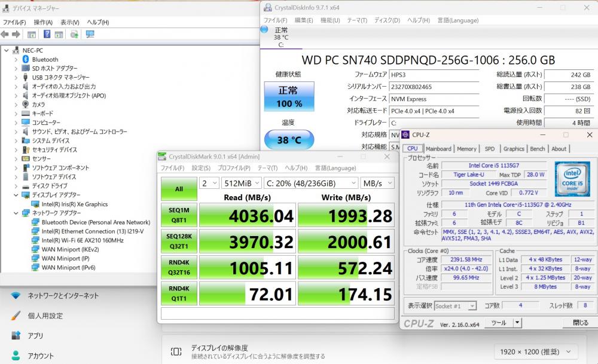Expand the センサー tree node

pos(16,158)
